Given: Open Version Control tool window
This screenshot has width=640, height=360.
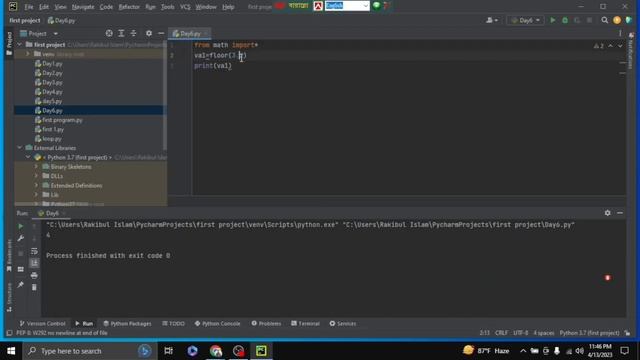Looking at the screenshot, I should click(42, 323).
